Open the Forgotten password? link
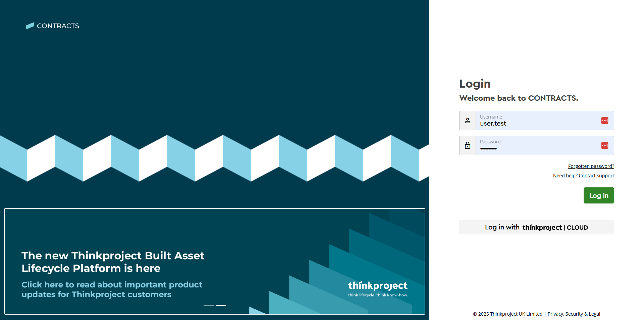 click(591, 166)
